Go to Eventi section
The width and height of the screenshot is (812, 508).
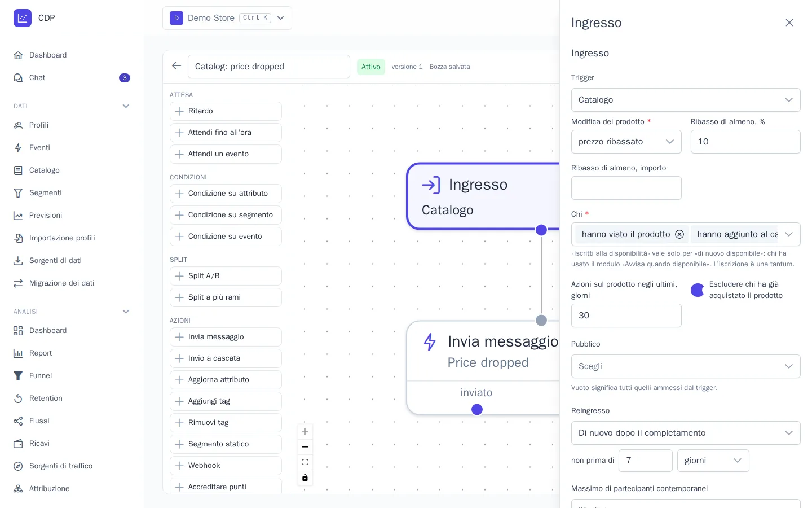click(72, 148)
